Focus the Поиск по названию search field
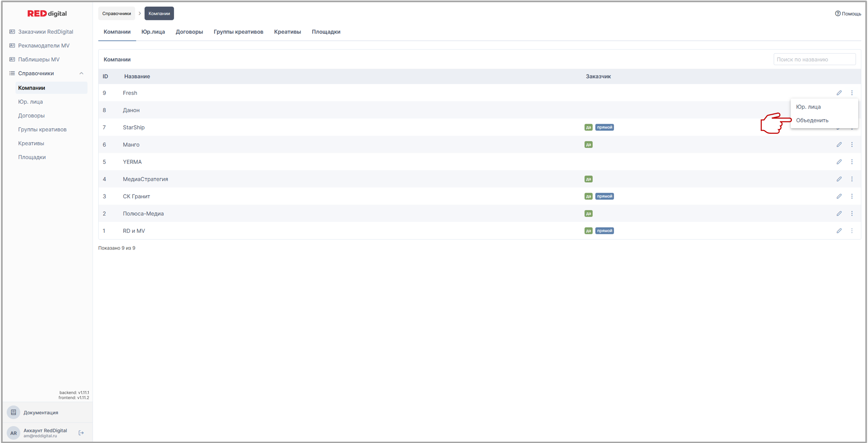The image size is (868, 443). pos(814,60)
